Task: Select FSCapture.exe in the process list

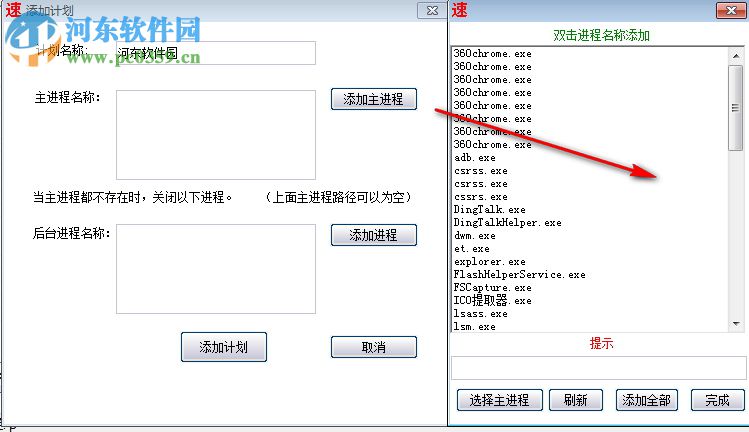Action: click(492, 288)
